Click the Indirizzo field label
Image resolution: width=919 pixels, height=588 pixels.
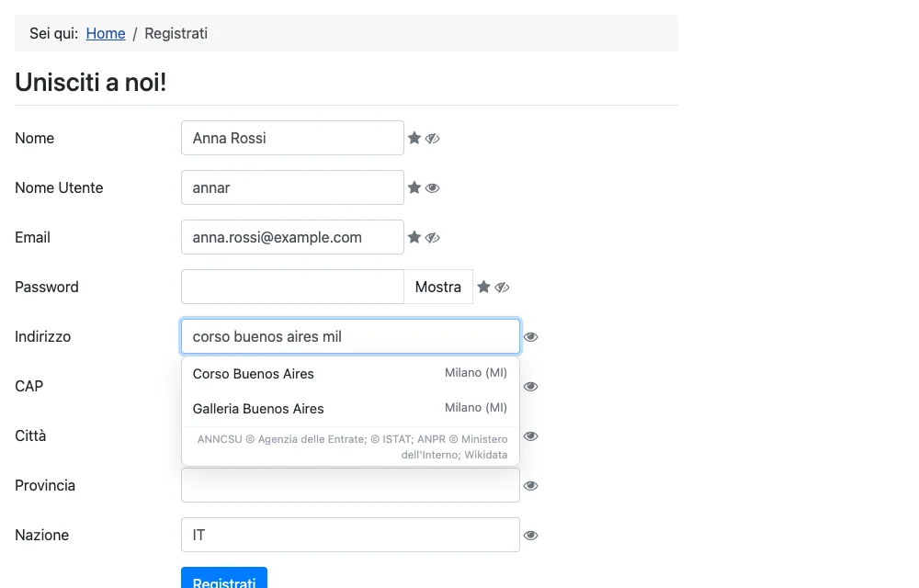tap(43, 337)
